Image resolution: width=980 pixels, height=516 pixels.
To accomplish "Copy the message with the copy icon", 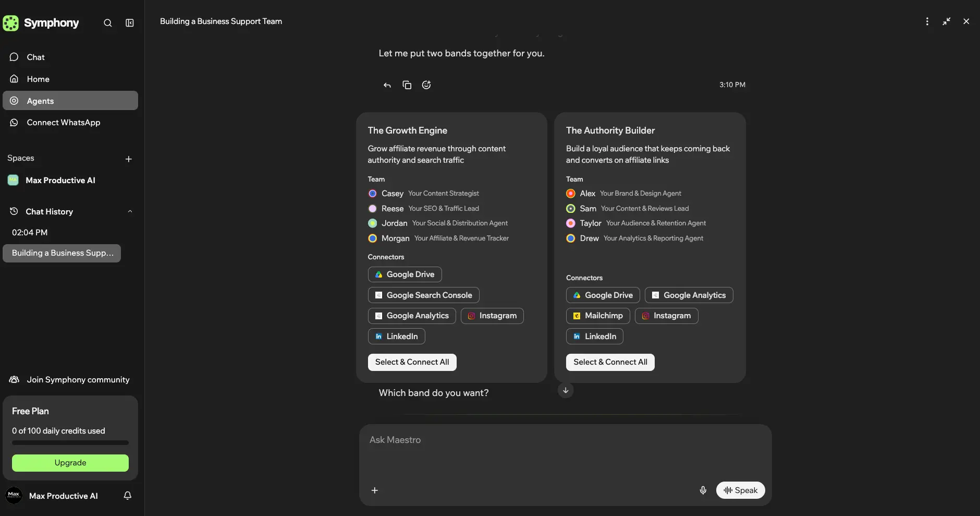I will tap(407, 85).
